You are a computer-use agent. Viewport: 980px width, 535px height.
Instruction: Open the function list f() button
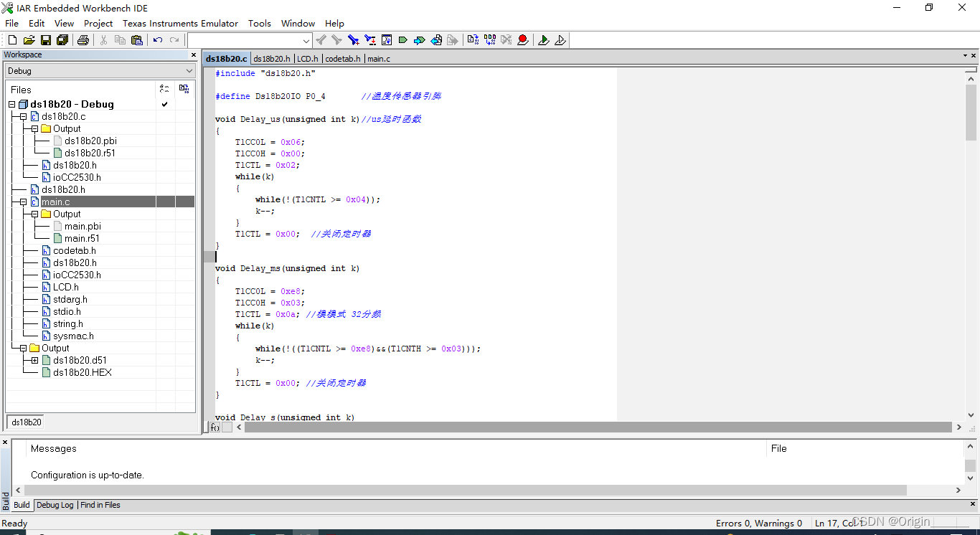[215, 427]
